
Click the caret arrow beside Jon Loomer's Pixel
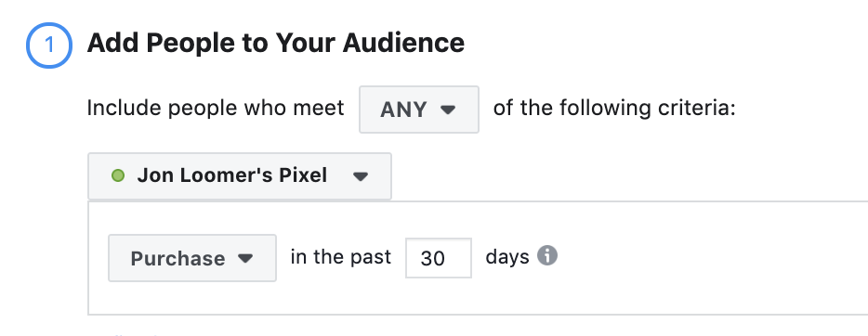[361, 176]
